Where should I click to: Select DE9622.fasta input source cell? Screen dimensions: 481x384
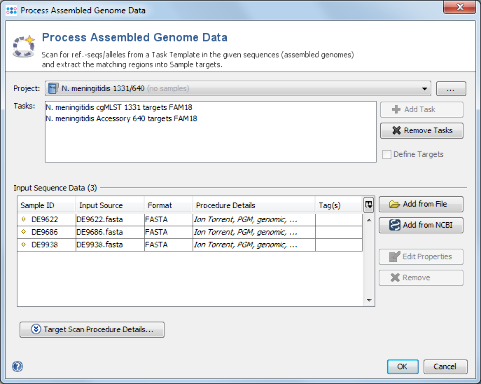(110, 219)
